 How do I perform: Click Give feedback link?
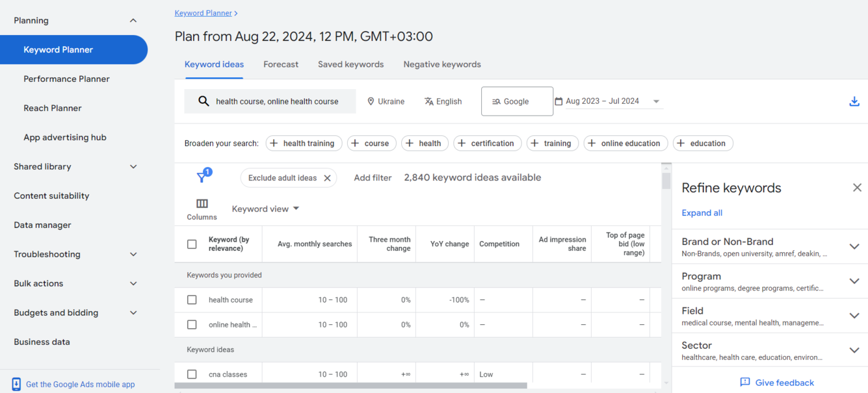[x=784, y=383]
